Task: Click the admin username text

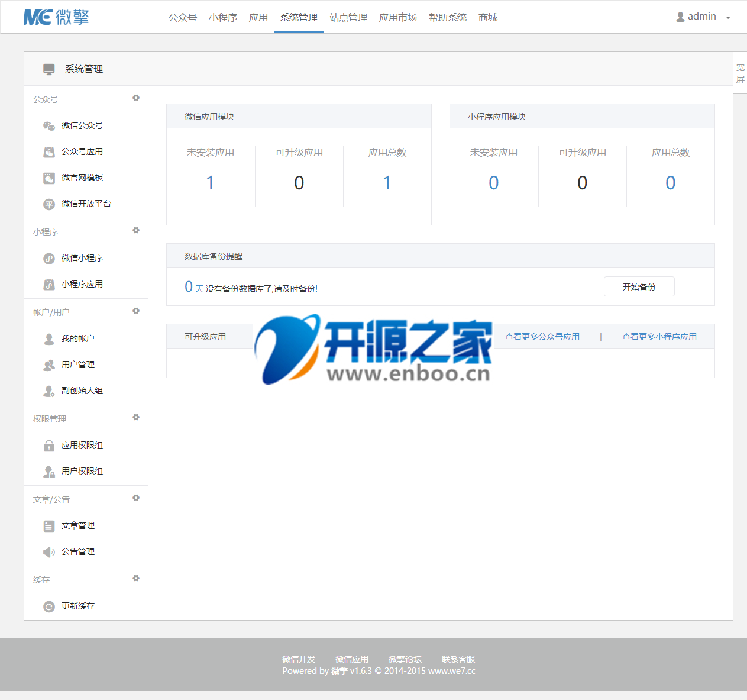Action: point(702,17)
